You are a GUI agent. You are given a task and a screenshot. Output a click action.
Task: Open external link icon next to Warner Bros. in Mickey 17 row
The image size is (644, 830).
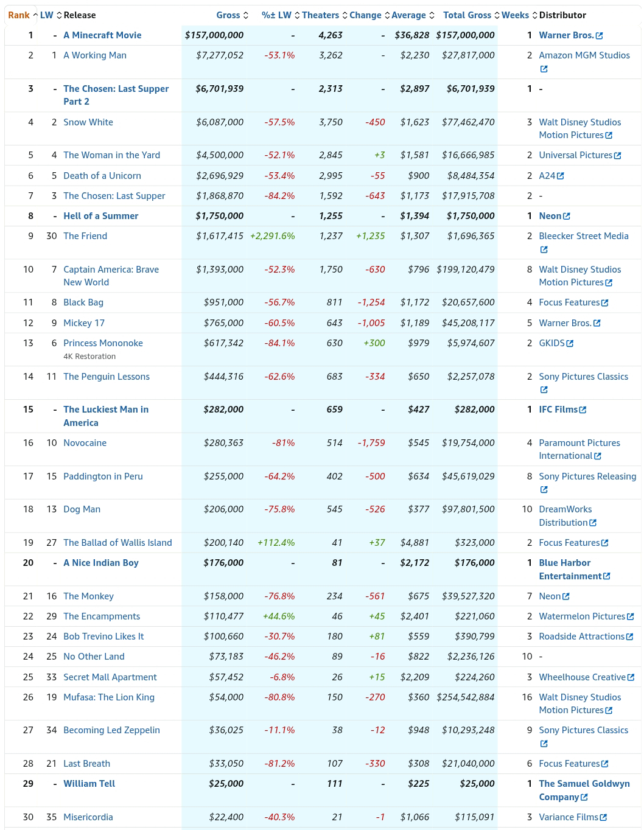(x=597, y=323)
